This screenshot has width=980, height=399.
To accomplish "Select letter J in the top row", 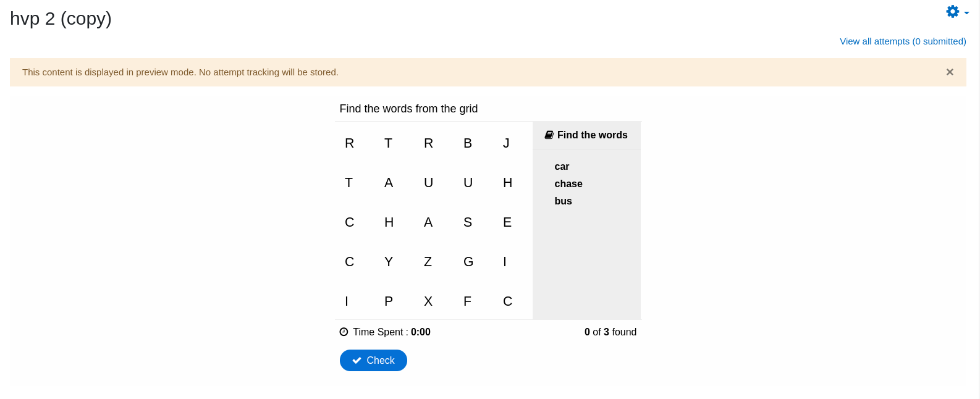I will click(x=506, y=143).
